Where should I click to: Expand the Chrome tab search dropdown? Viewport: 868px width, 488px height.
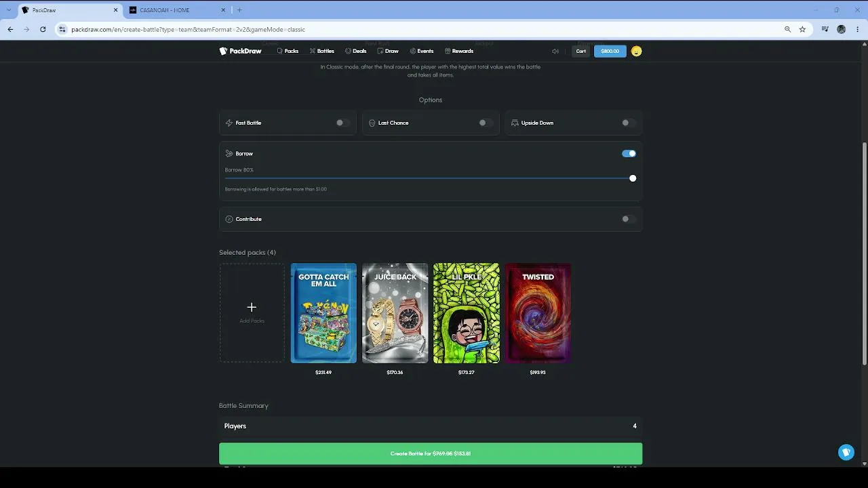point(8,10)
